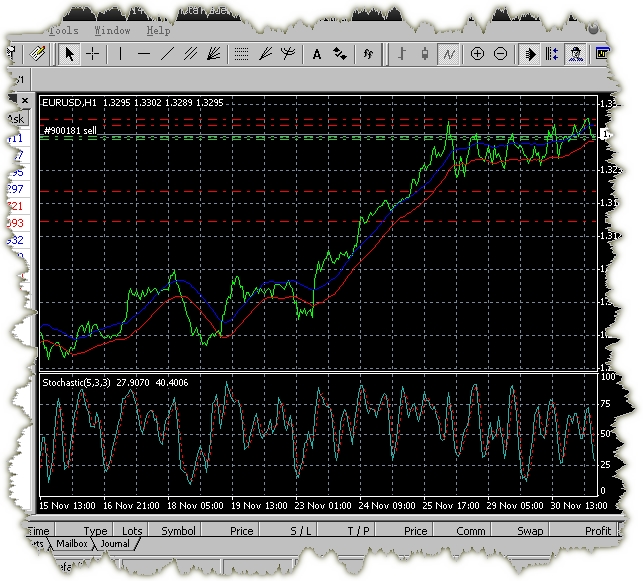
Task: Toggle Expert Advisors button
Action: point(576,54)
